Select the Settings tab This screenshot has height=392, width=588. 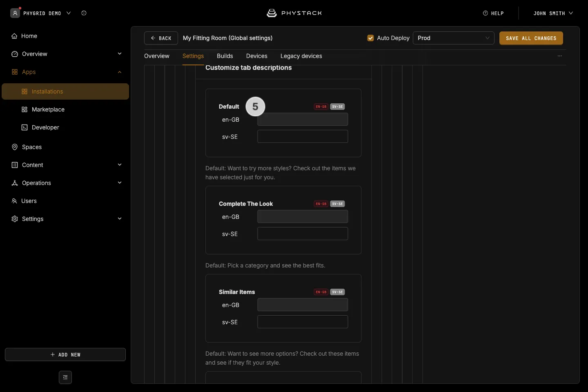tap(193, 56)
